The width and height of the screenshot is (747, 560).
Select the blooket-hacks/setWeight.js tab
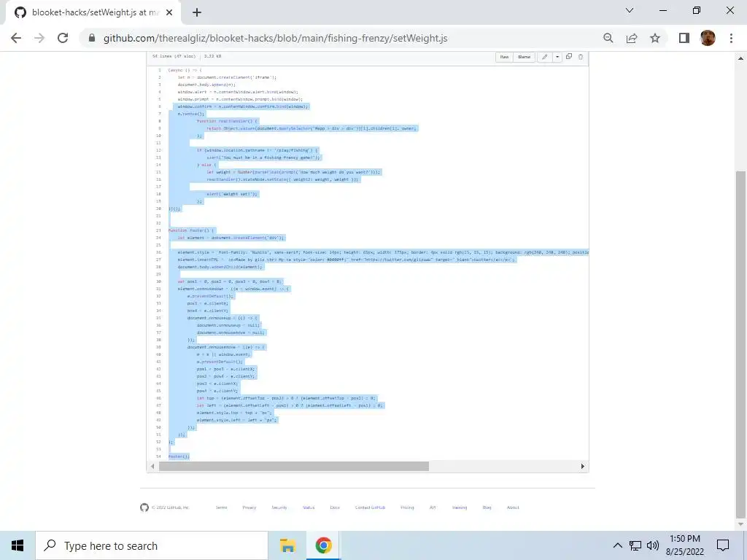(x=93, y=12)
